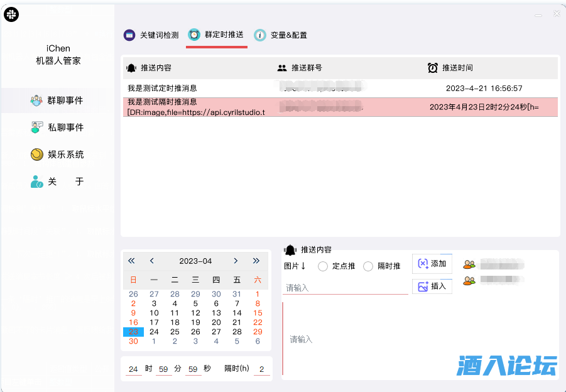Image resolution: width=566 pixels, height=392 pixels.
Task: Switch to the 群定时推送 tab
Action: point(217,35)
